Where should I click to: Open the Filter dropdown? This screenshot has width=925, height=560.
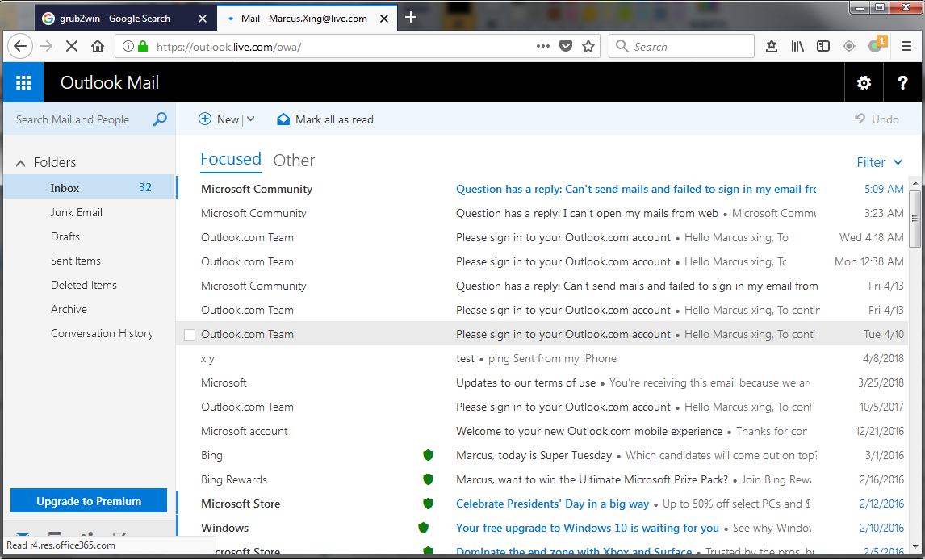tap(879, 162)
